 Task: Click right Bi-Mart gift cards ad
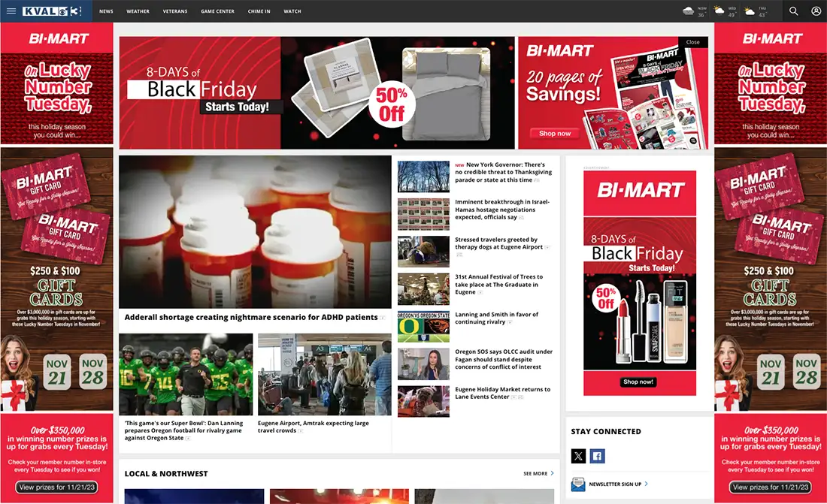click(x=771, y=279)
